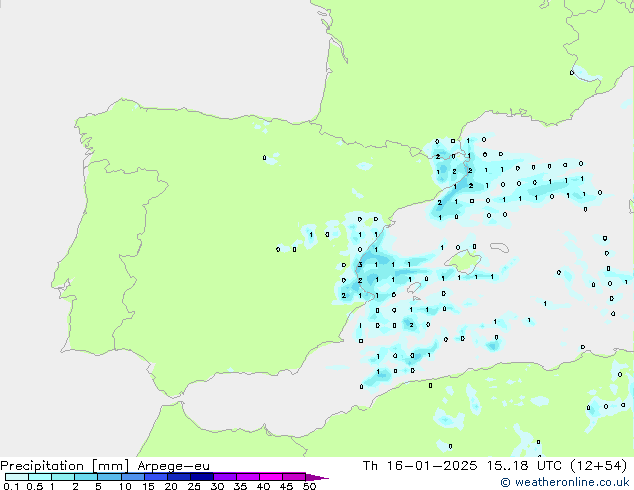Pick the blue legend swatch between 15 and 20
The image size is (634, 490).
[x=155, y=477]
